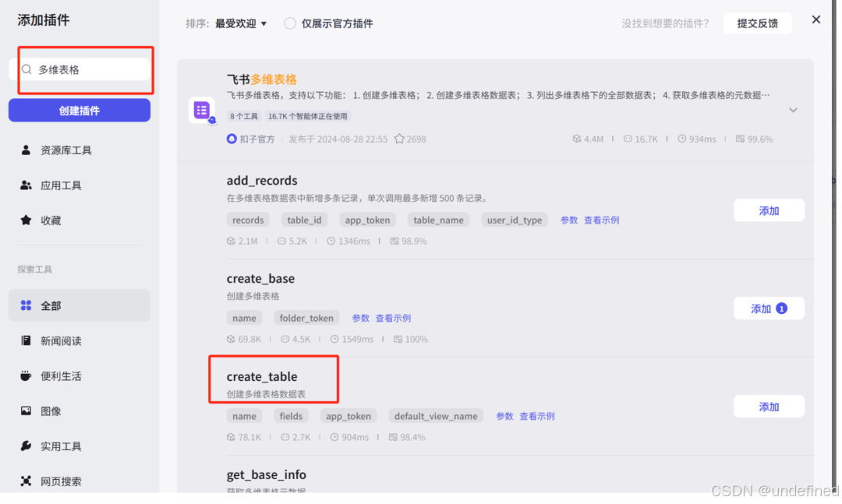Screen dimensions: 842x504
Task: Click the search magnifier icon
Action: pyautogui.click(x=27, y=69)
